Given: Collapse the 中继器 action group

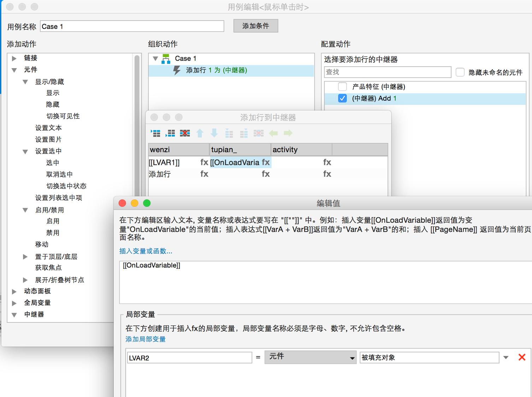Looking at the screenshot, I should tap(14, 314).
